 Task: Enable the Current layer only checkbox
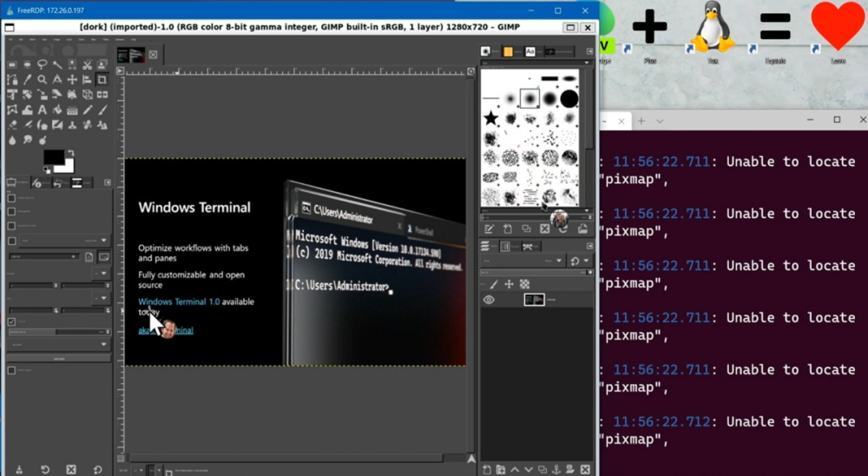(11, 198)
